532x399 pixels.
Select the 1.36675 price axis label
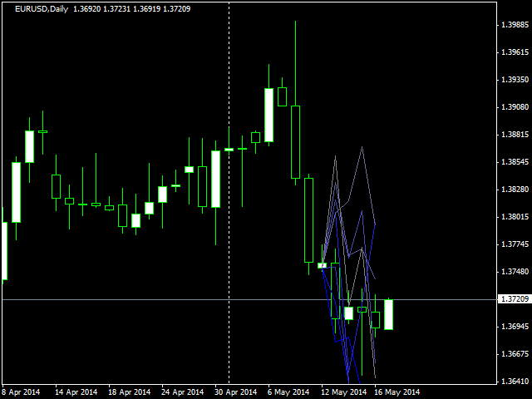(x=515, y=354)
